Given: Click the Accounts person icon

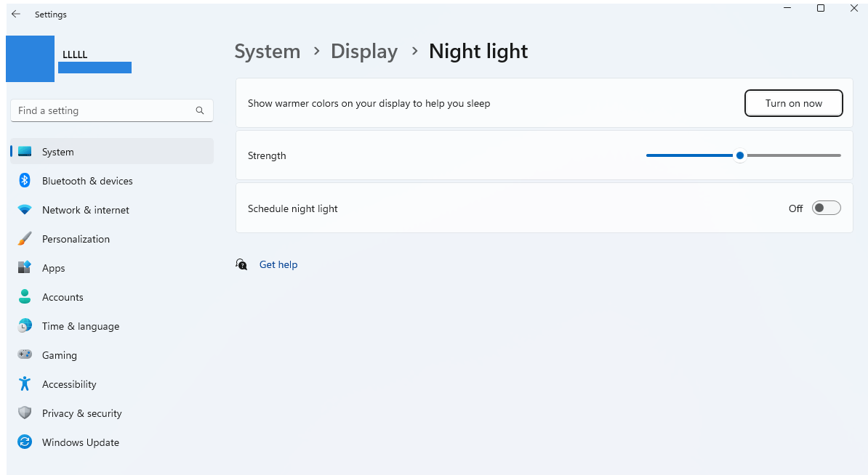Looking at the screenshot, I should click(25, 297).
